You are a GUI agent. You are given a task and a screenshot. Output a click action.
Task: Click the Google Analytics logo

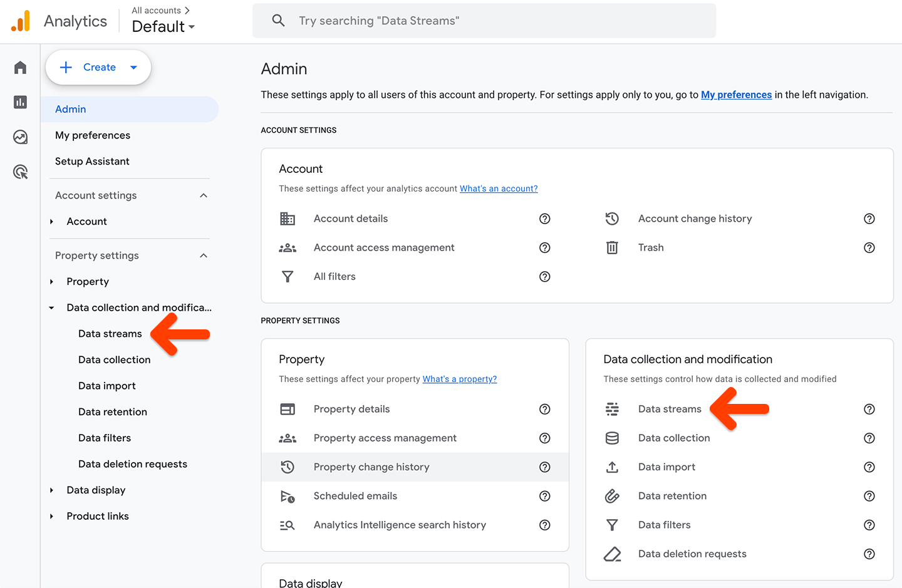[x=20, y=21]
